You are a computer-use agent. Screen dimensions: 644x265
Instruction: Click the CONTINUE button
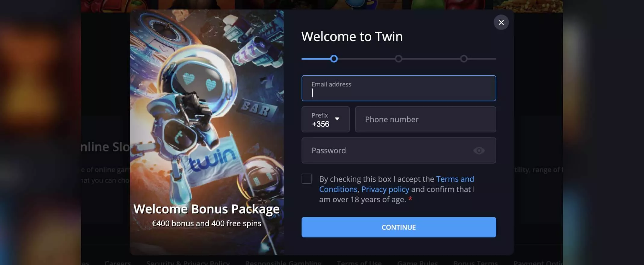(x=399, y=227)
